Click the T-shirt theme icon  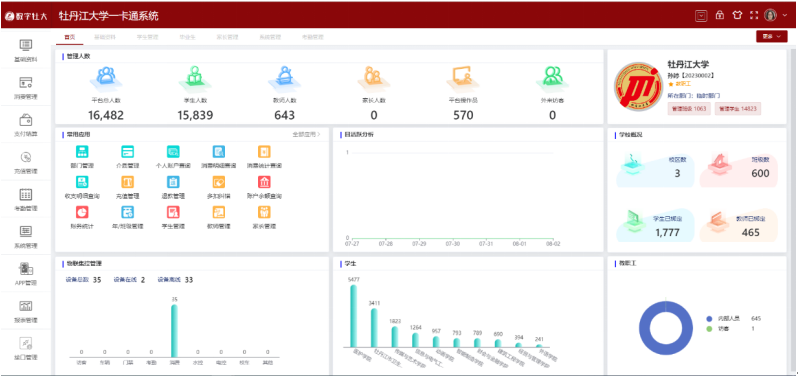click(737, 15)
